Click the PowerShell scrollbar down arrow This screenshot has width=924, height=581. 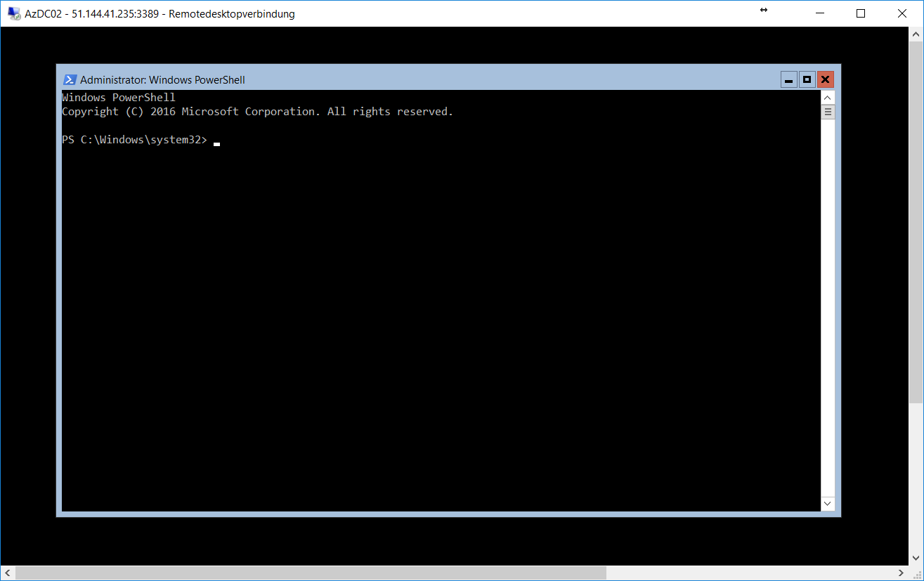[828, 504]
